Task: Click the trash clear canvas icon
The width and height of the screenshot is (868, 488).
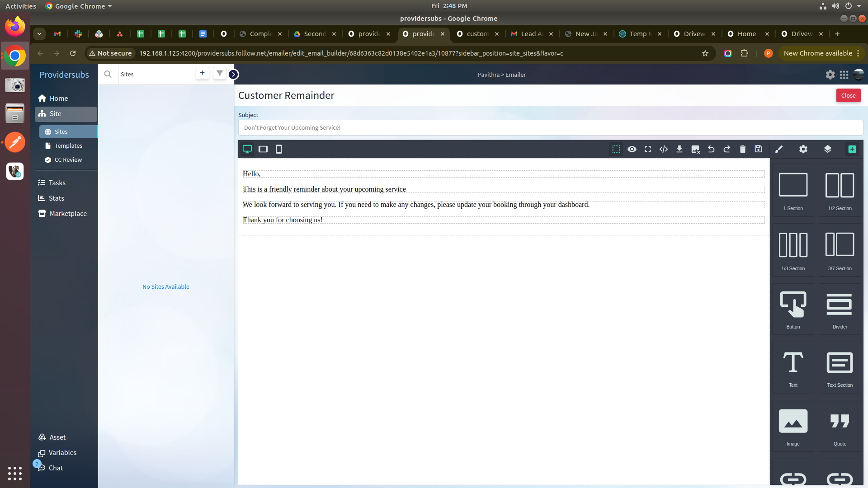Action: point(743,149)
